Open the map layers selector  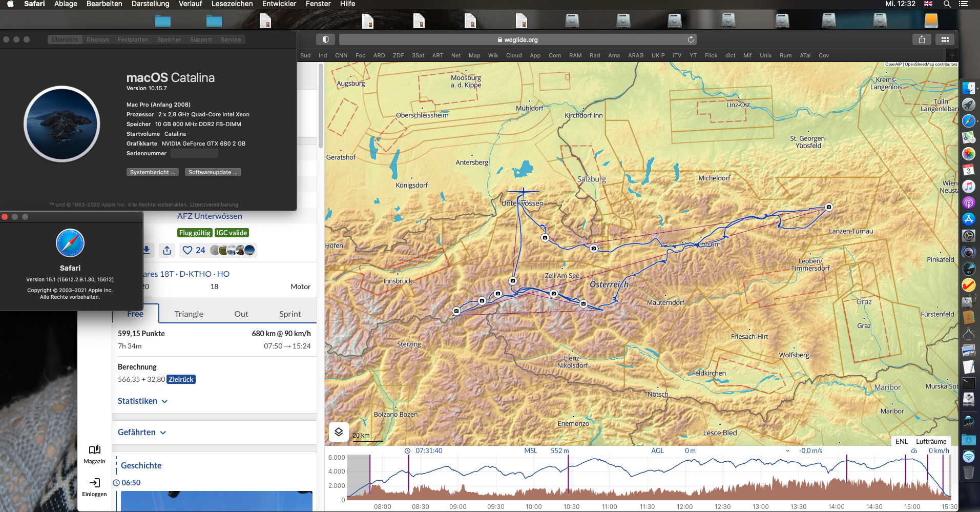point(339,432)
